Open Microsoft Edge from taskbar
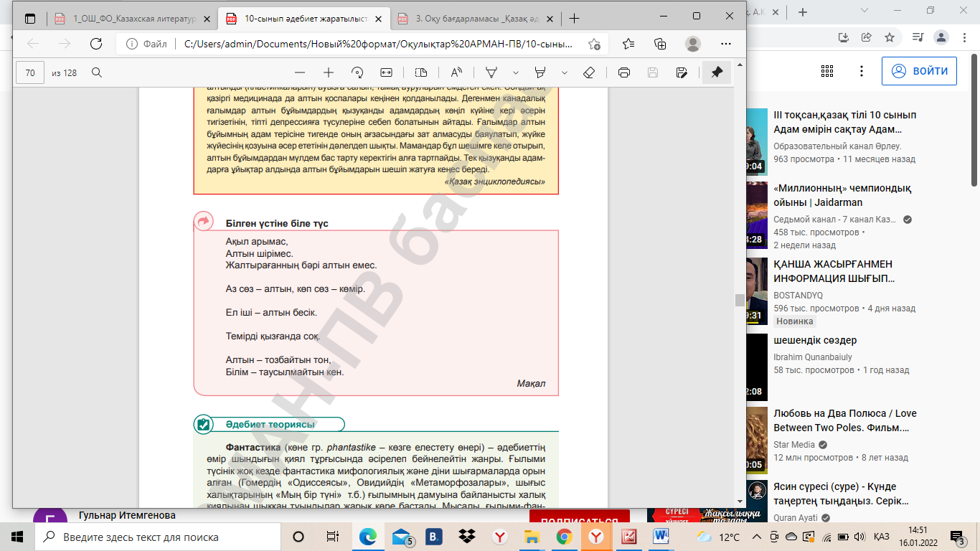 368,537
